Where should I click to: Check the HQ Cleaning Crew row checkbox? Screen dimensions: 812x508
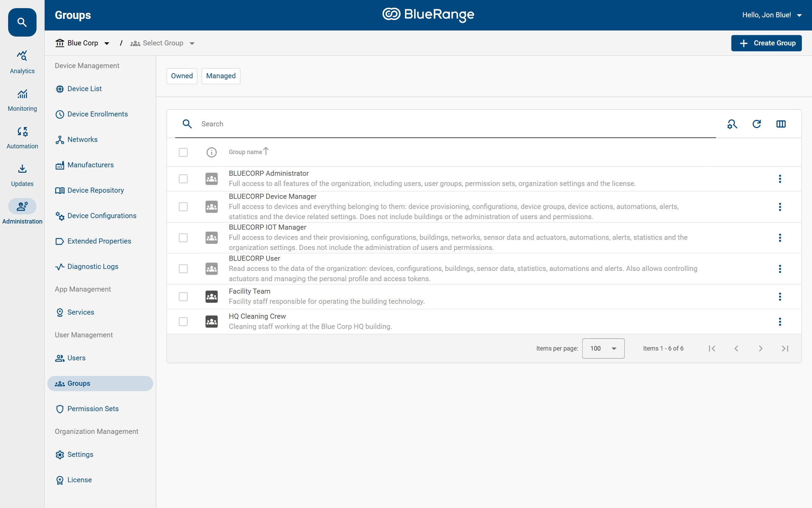[x=183, y=322]
